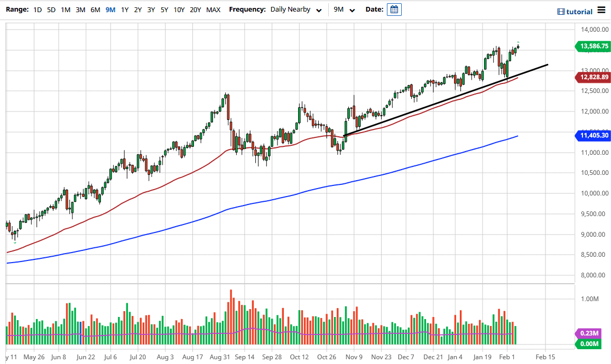This screenshot has height=364, width=611.
Task: Select the 5Y range option
Action: tap(164, 10)
